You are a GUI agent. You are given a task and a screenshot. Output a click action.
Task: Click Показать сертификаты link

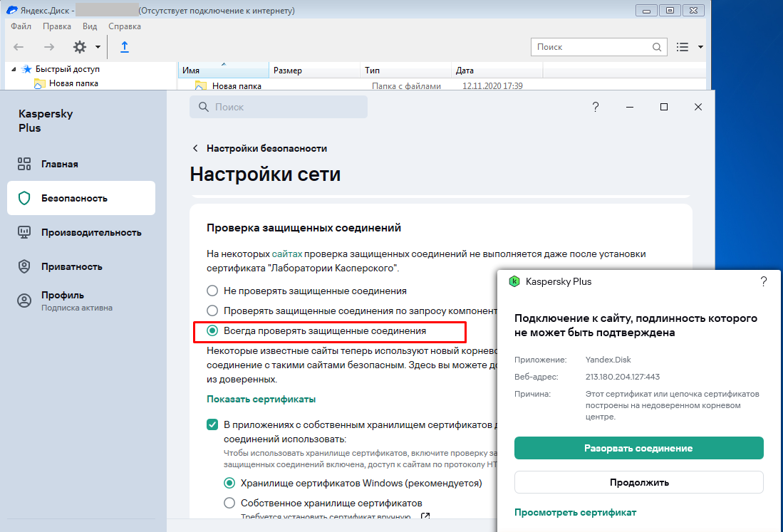pyautogui.click(x=261, y=400)
